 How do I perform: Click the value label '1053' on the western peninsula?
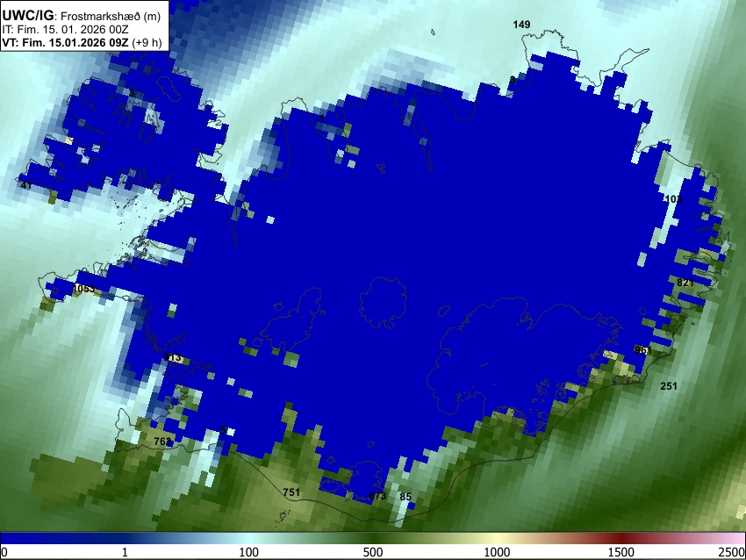pos(84,288)
